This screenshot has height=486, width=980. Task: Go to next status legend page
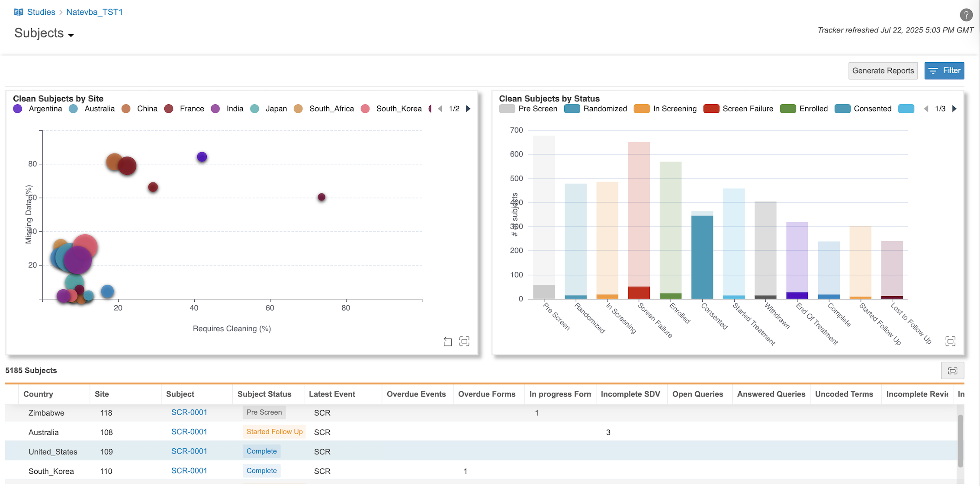coord(954,109)
